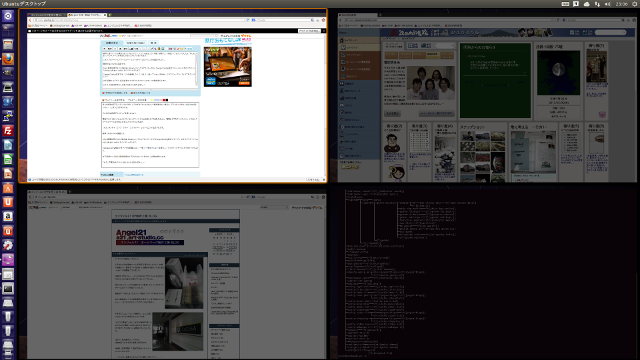Click the clock showing 23:06
The height and width of the screenshot is (360, 640).
(622, 4)
